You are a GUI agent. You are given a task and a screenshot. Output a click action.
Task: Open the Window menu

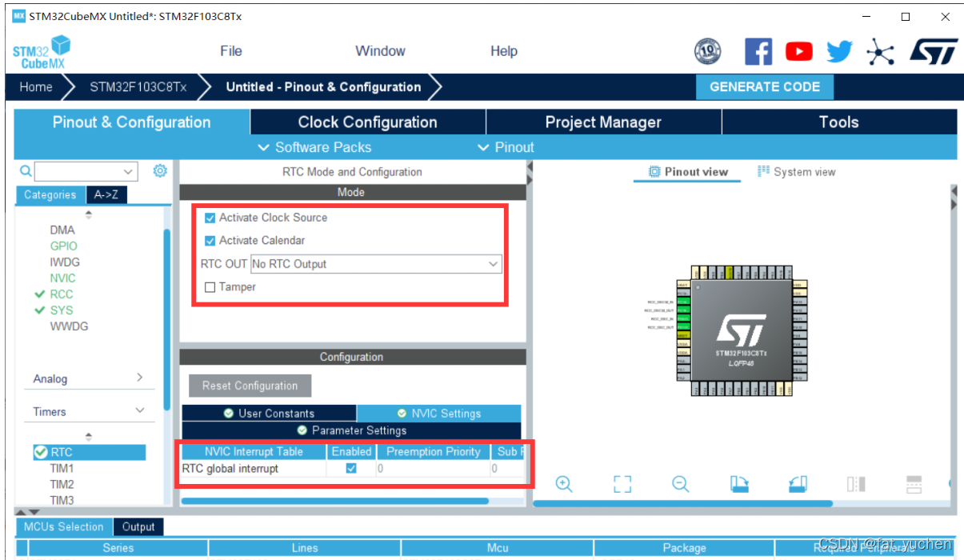pos(380,51)
